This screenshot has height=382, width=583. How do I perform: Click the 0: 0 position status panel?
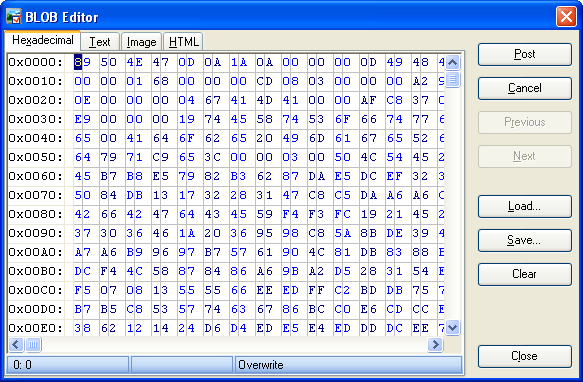pyautogui.click(x=68, y=365)
